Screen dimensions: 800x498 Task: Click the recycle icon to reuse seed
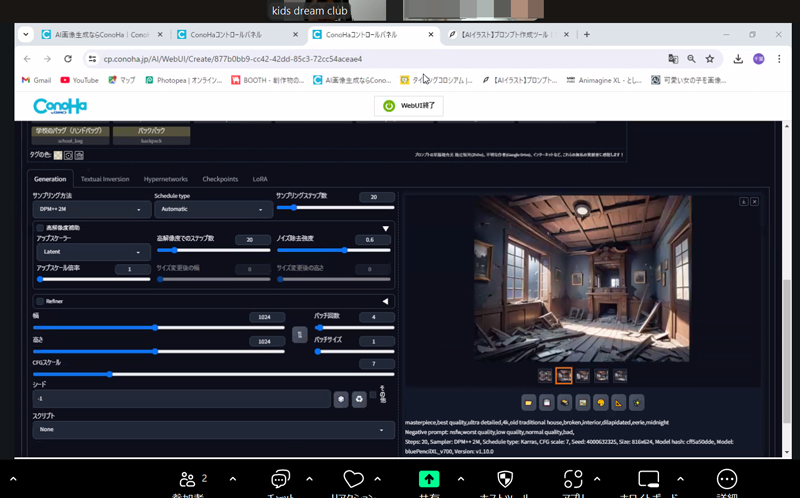click(x=359, y=399)
